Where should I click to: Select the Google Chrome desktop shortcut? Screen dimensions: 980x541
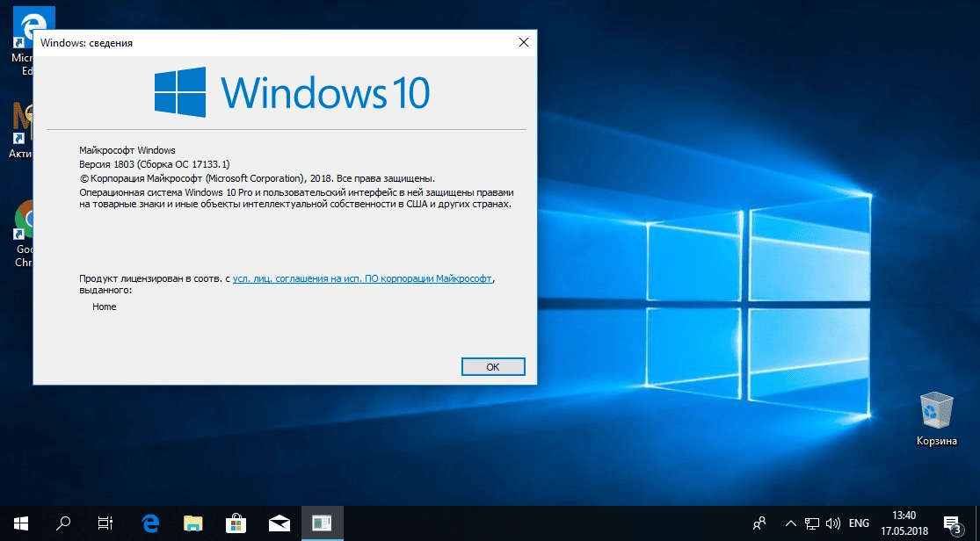coord(23,234)
